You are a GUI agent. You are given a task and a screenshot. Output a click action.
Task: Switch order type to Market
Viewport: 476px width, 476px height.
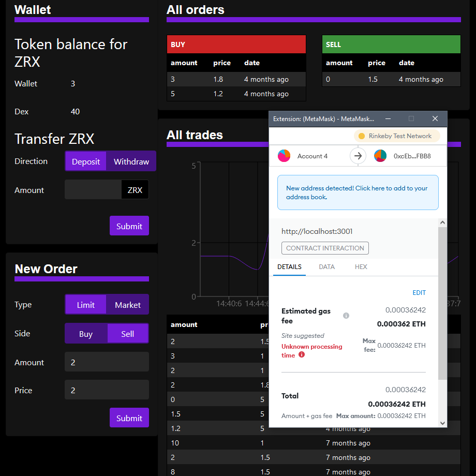(x=127, y=305)
